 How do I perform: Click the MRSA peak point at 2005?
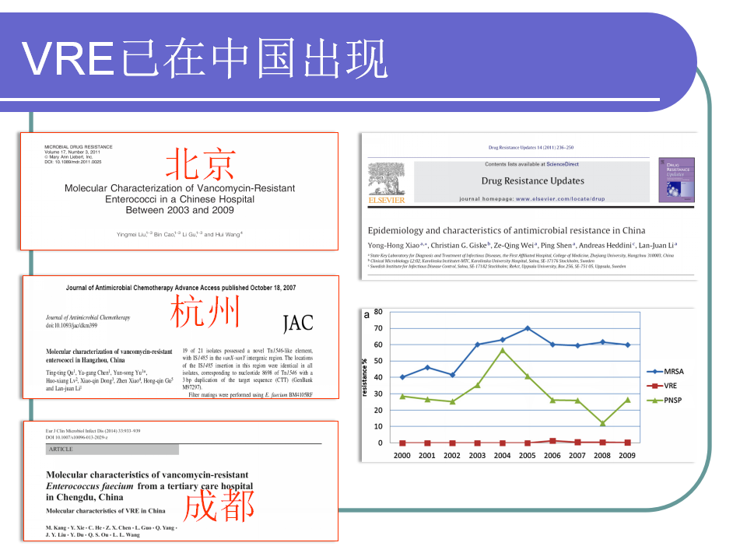tap(528, 328)
